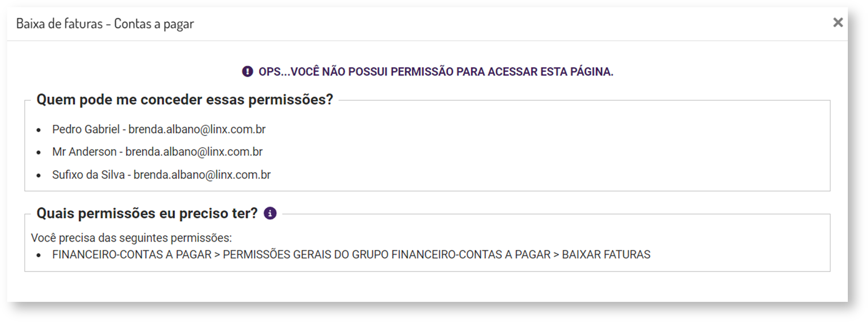This screenshot has width=868, height=322.
Task: Select the name "Pedro Gabriel"
Action: click(x=86, y=129)
